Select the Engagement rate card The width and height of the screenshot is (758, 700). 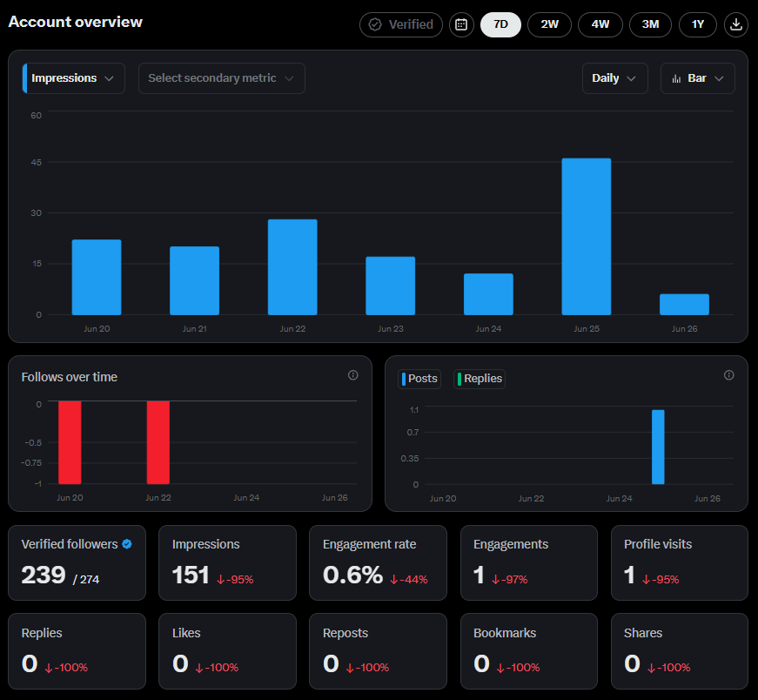[x=378, y=562]
